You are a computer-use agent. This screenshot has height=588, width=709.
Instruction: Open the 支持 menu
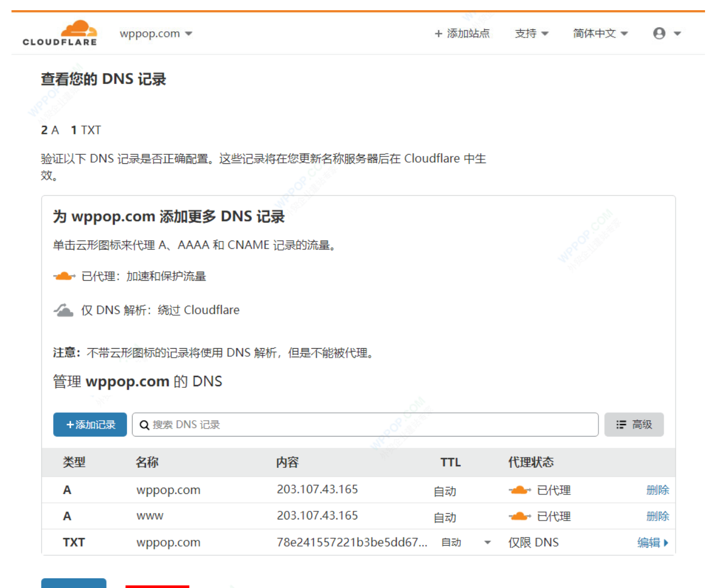[531, 33]
